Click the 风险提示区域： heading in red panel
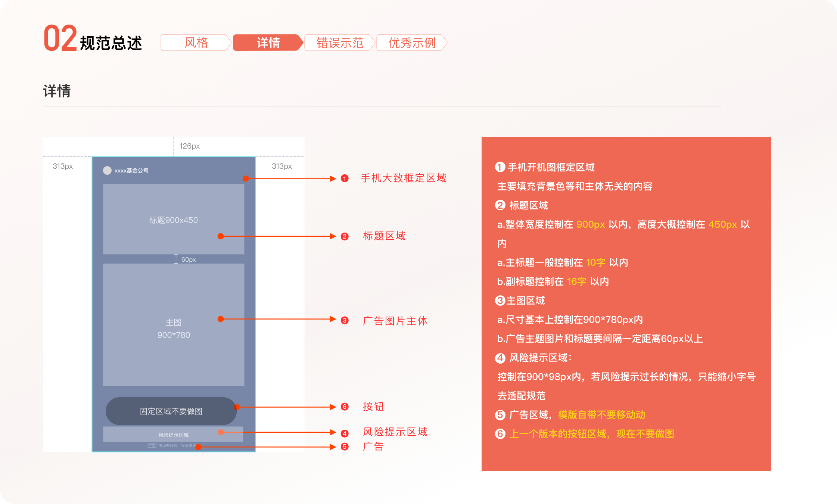 541,358
